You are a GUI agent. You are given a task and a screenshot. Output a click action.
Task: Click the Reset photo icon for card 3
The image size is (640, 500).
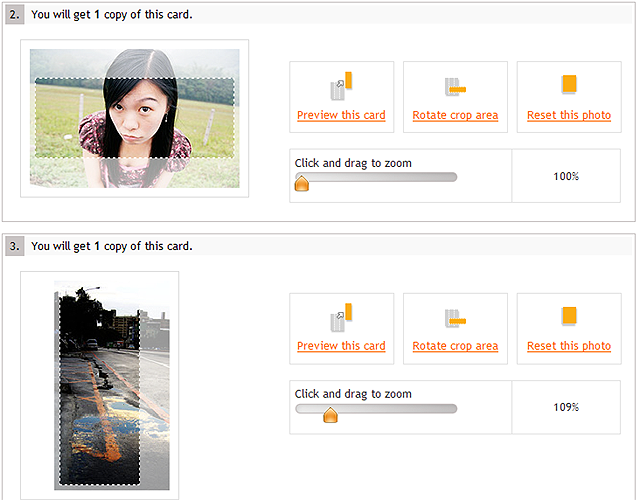pyautogui.click(x=569, y=316)
